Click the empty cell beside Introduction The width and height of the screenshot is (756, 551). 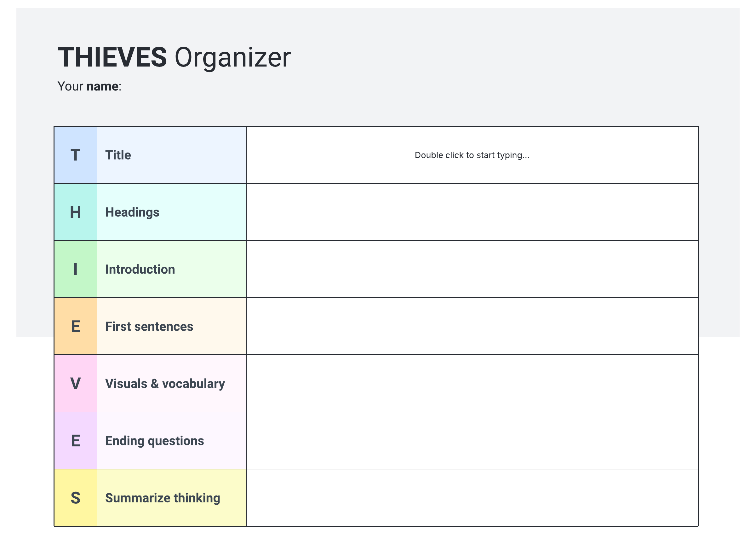click(x=472, y=269)
